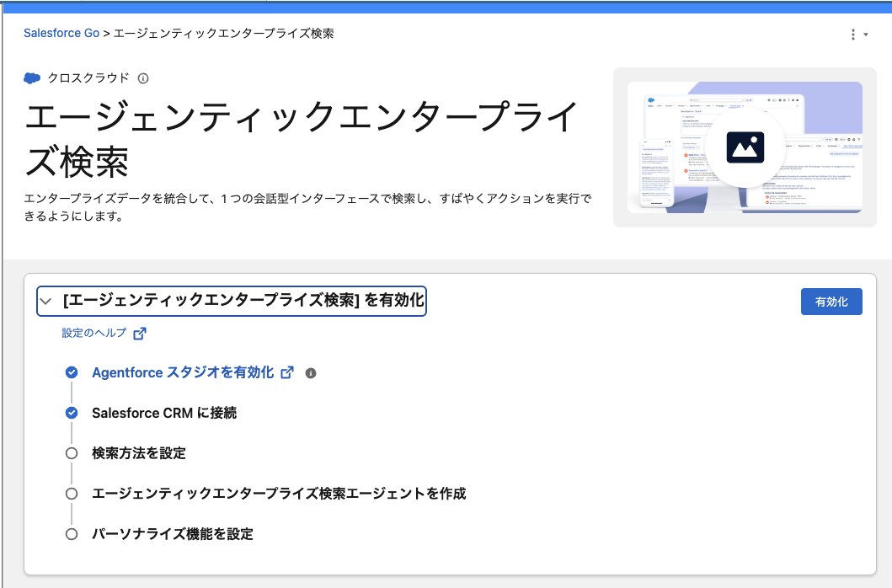Open the Agentforce スタジオを有効化 link
Viewport: 892px width, 588px height.
coord(183,373)
